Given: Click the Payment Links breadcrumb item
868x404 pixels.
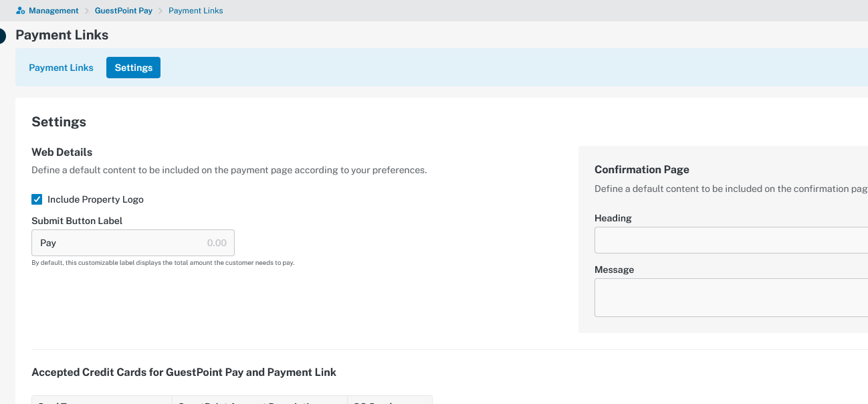Looking at the screenshot, I should [x=195, y=11].
